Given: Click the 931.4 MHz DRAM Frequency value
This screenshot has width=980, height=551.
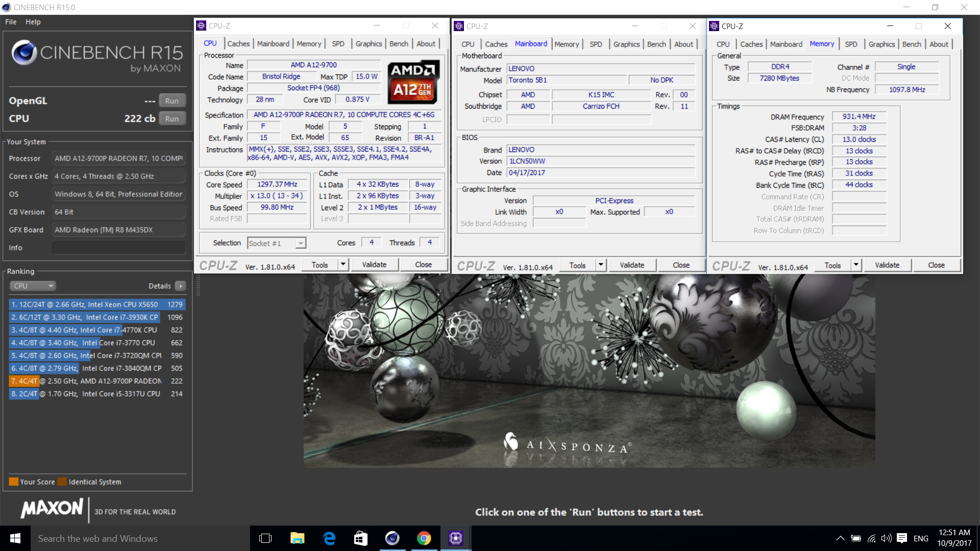Looking at the screenshot, I should coord(859,116).
